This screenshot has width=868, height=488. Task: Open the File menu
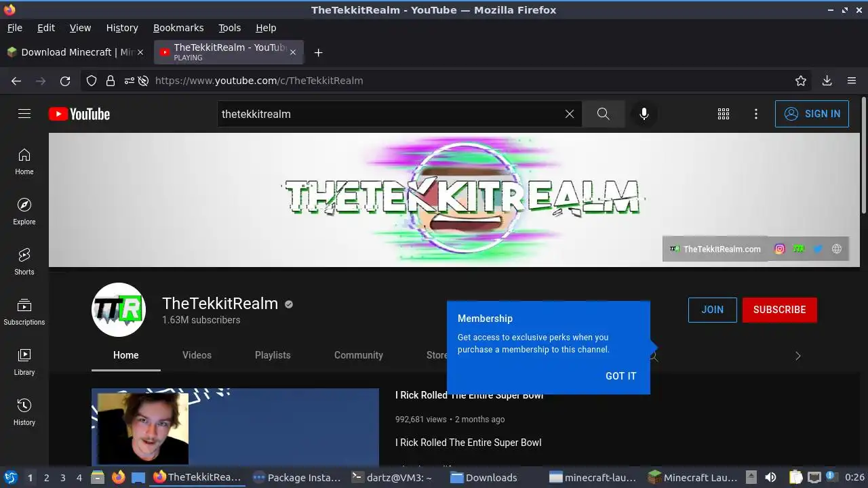15,28
